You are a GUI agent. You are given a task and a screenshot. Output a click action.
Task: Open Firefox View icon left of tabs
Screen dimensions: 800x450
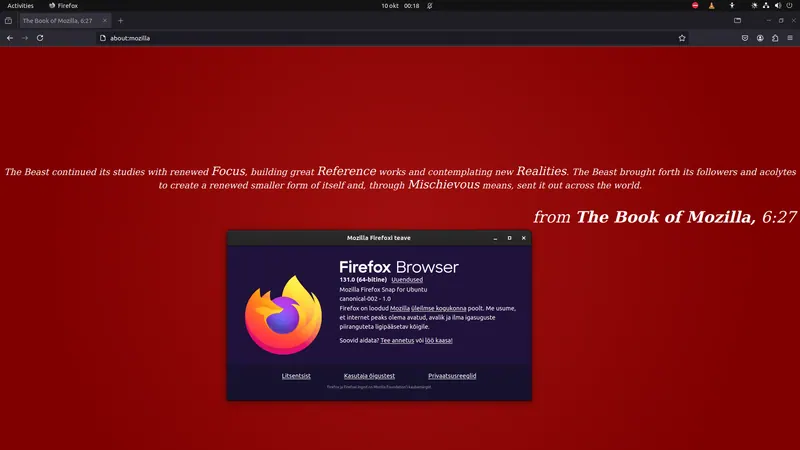click(x=8, y=21)
